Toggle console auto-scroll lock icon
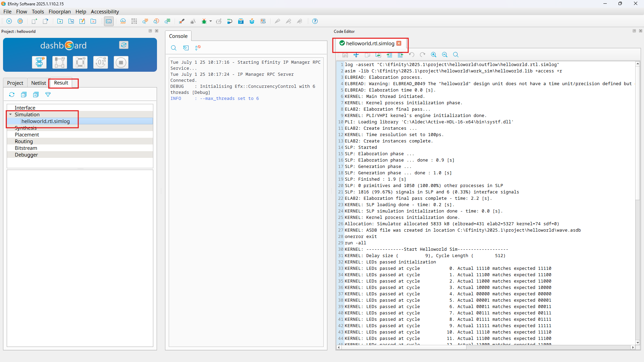Image resolution: width=644 pixels, height=362 pixels. (198, 48)
